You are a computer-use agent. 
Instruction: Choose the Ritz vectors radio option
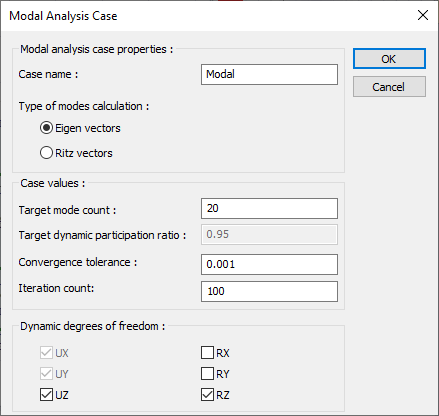46,153
